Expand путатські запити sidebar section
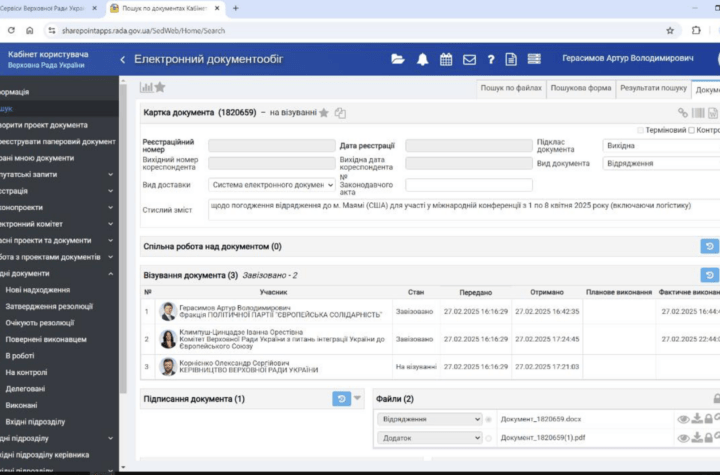The image size is (720, 475). [x=111, y=175]
